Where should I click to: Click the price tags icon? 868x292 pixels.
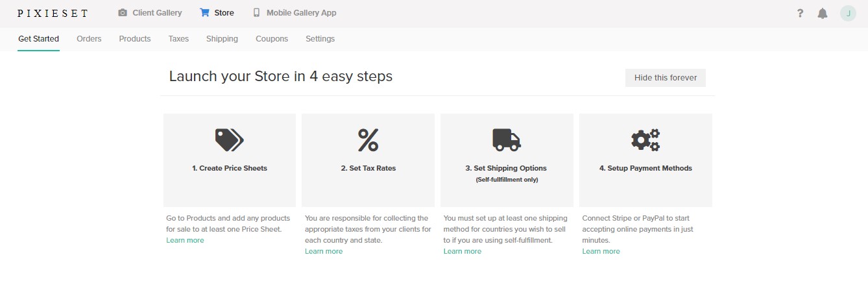coord(229,140)
